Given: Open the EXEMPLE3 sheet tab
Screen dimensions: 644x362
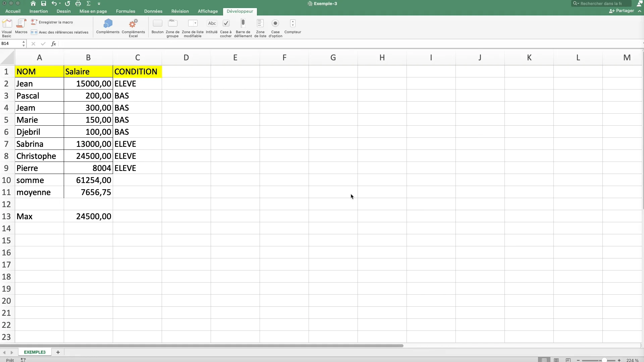Looking at the screenshot, I should [35, 352].
